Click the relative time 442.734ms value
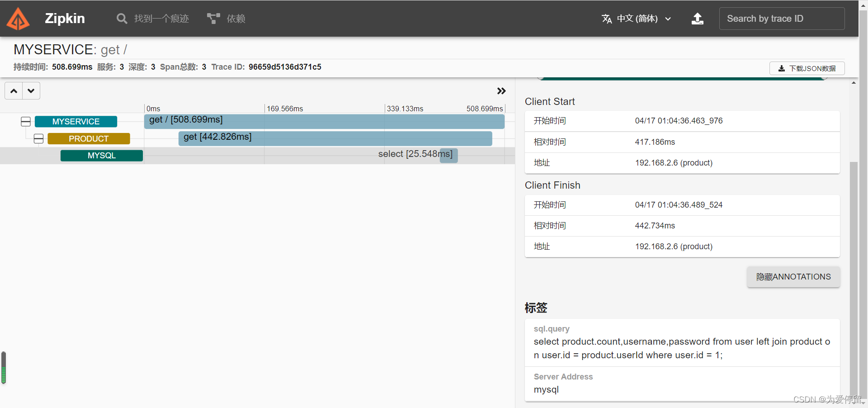Viewport: 868px width, 408px height. pyautogui.click(x=655, y=226)
